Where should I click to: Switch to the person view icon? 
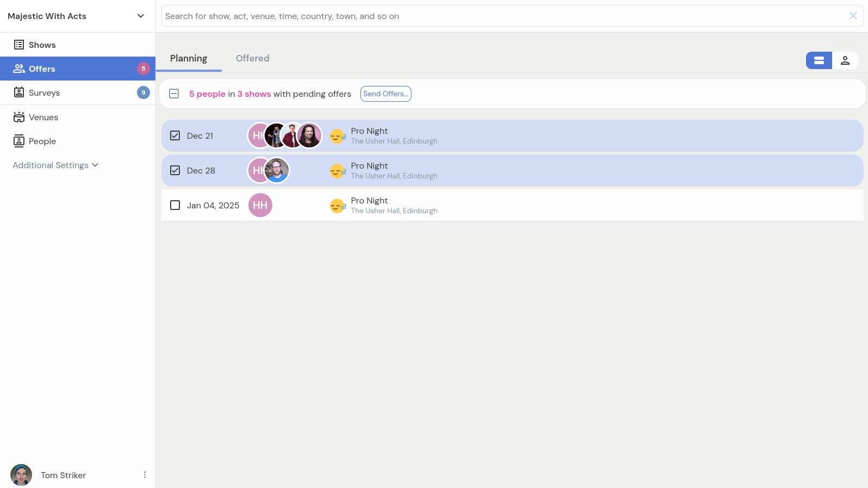point(845,60)
